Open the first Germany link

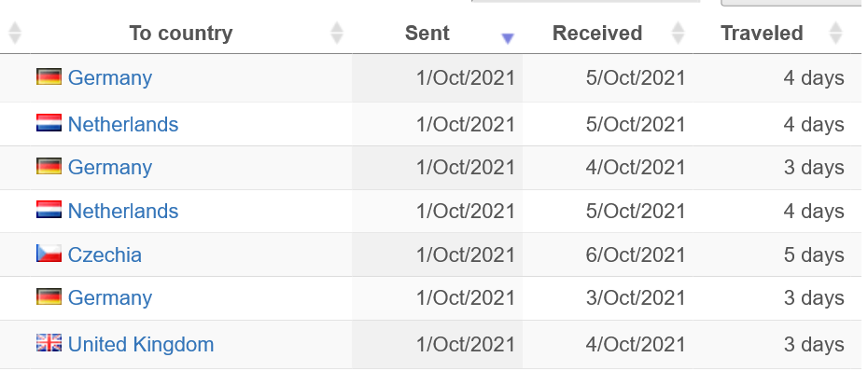109,78
